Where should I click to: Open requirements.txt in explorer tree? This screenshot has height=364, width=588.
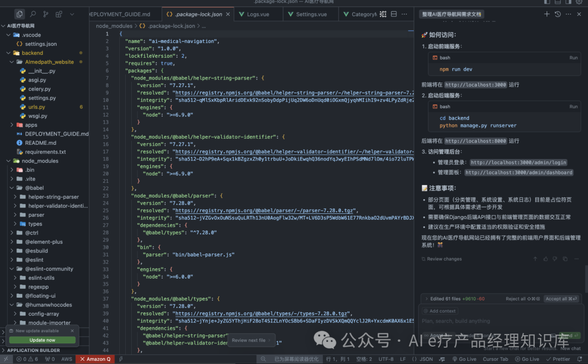click(45, 152)
